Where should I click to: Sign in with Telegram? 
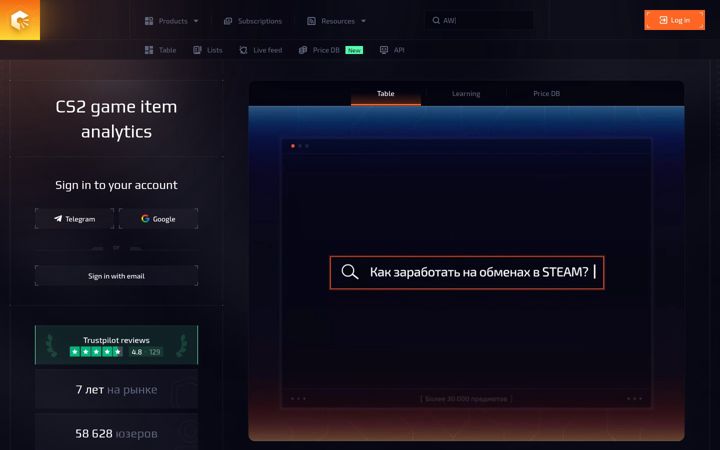coord(74,219)
